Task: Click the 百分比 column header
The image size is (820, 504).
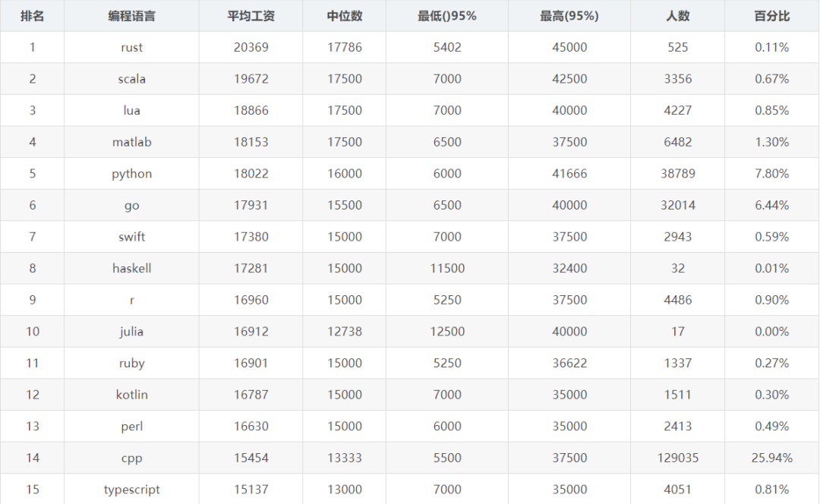Action: [772, 16]
